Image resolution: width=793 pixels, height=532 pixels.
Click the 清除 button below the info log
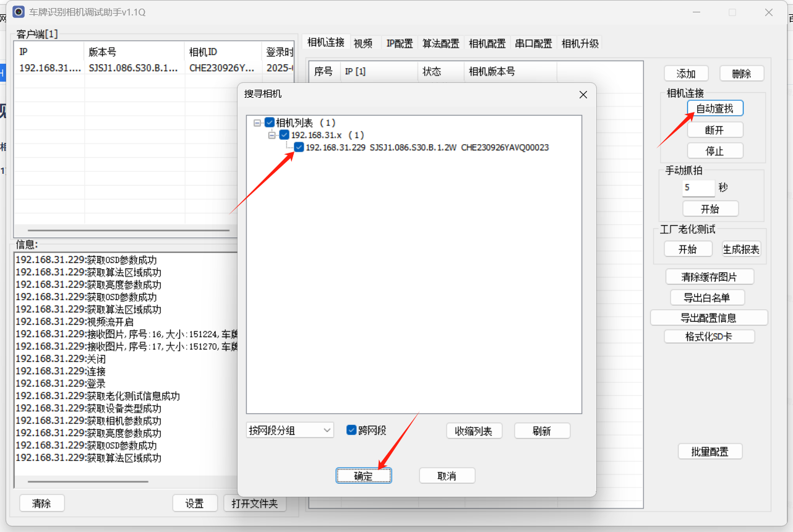42,504
